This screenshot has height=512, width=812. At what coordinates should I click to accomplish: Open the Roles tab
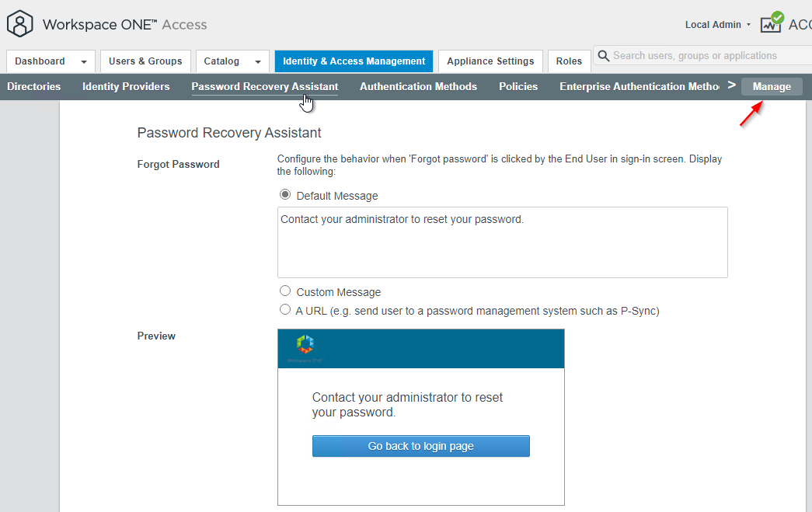point(569,61)
